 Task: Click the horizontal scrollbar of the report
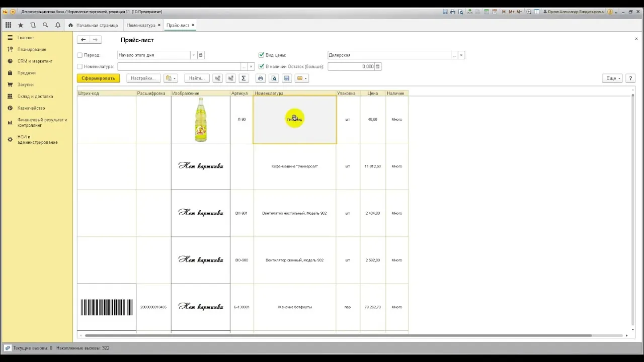click(x=338, y=335)
